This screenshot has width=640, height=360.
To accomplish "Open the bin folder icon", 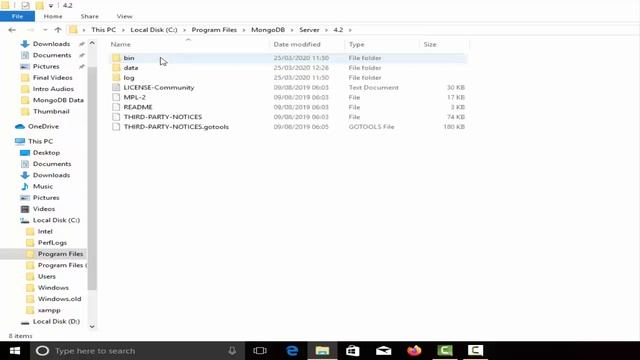I will pyautogui.click(x=116, y=58).
